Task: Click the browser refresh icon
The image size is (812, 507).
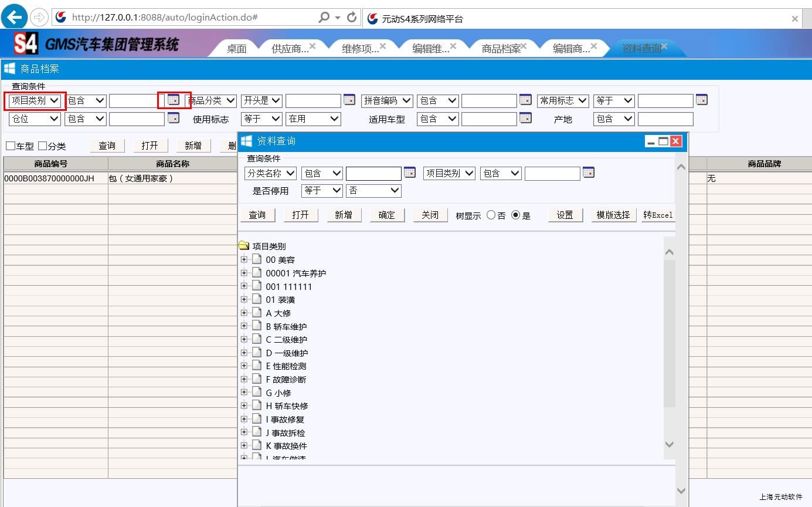Action: click(x=352, y=17)
